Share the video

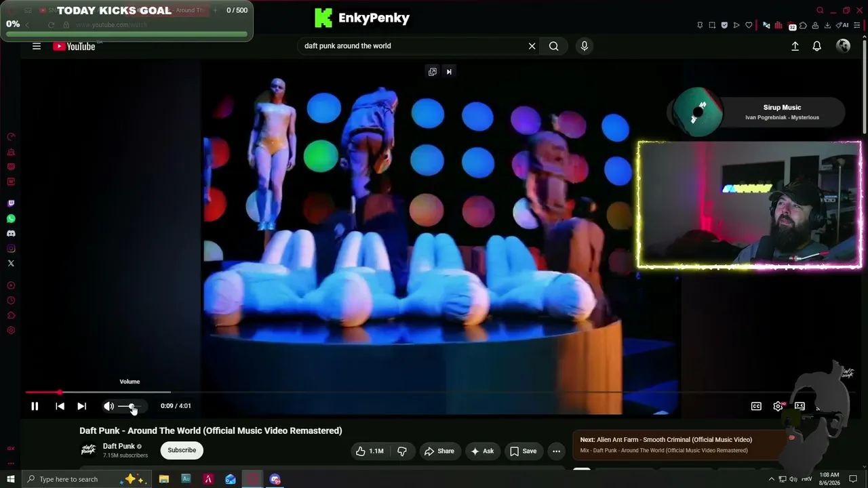click(439, 451)
